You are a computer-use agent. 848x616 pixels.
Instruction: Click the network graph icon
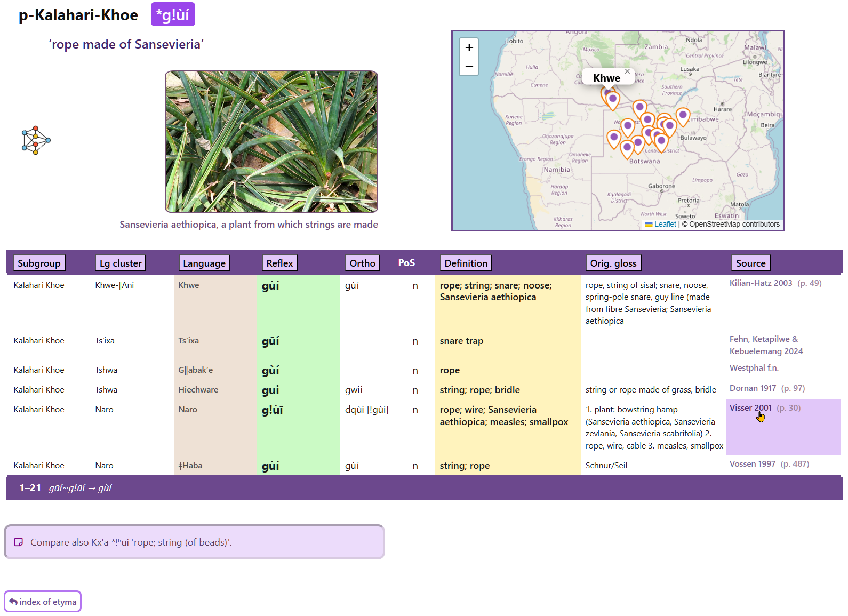click(x=36, y=140)
